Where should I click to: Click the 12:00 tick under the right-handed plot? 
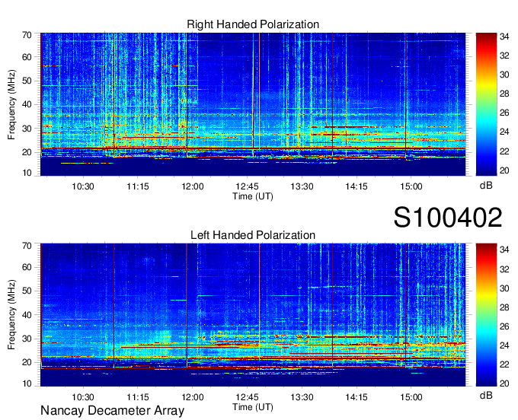point(193,186)
